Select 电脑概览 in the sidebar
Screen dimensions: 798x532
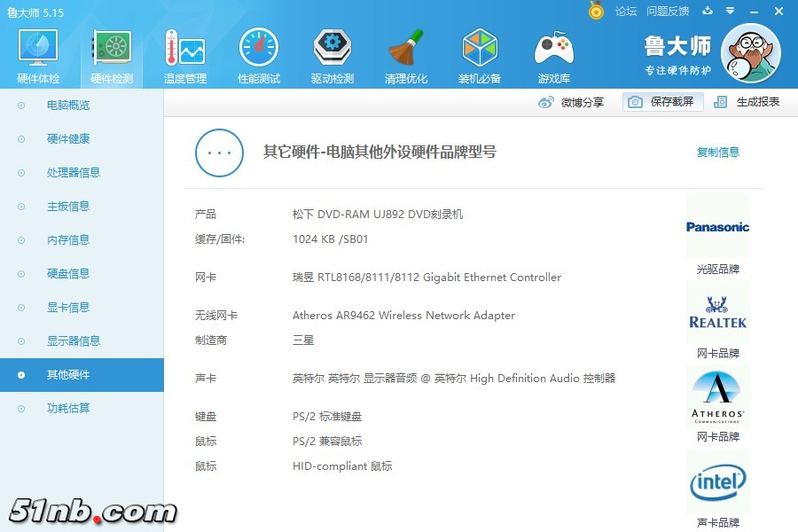[x=68, y=106]
